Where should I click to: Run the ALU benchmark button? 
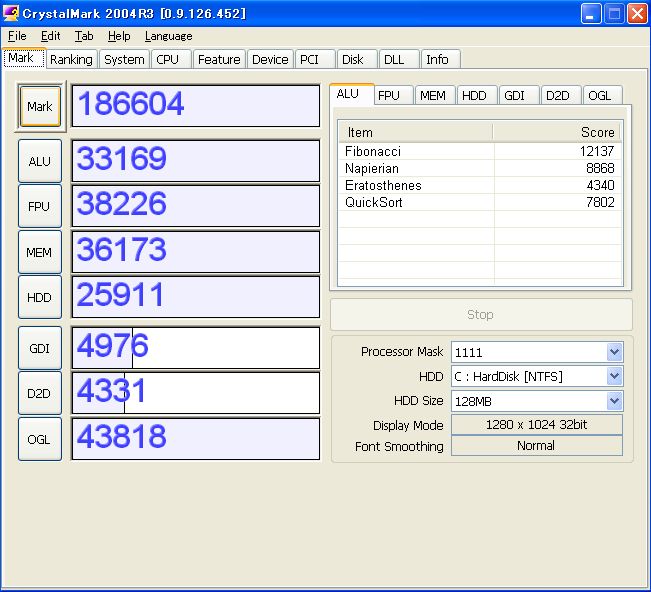(39, 160)
